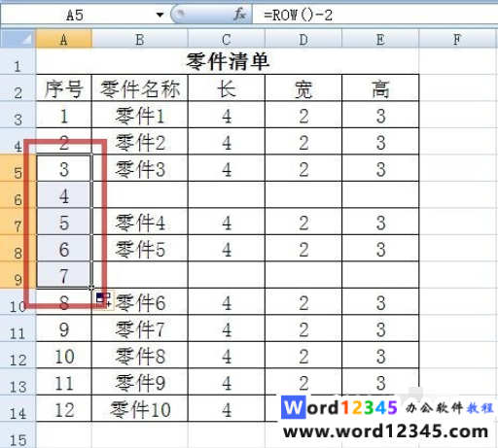This screenshot has height=448, width=498.
Task: Select column F header
Action: 458,39
